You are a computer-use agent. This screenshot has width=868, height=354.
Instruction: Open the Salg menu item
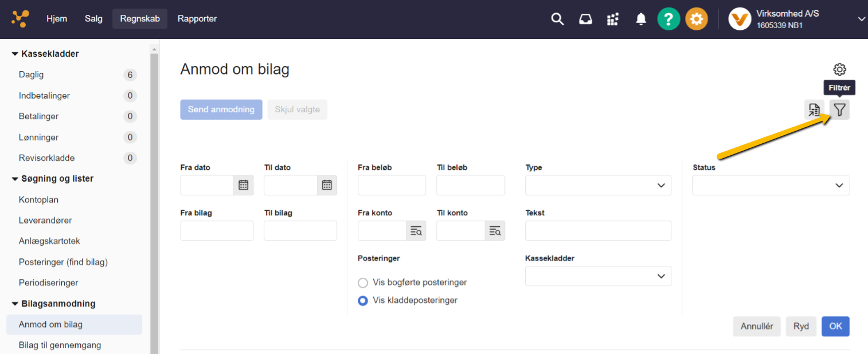(x=93, y=18)
